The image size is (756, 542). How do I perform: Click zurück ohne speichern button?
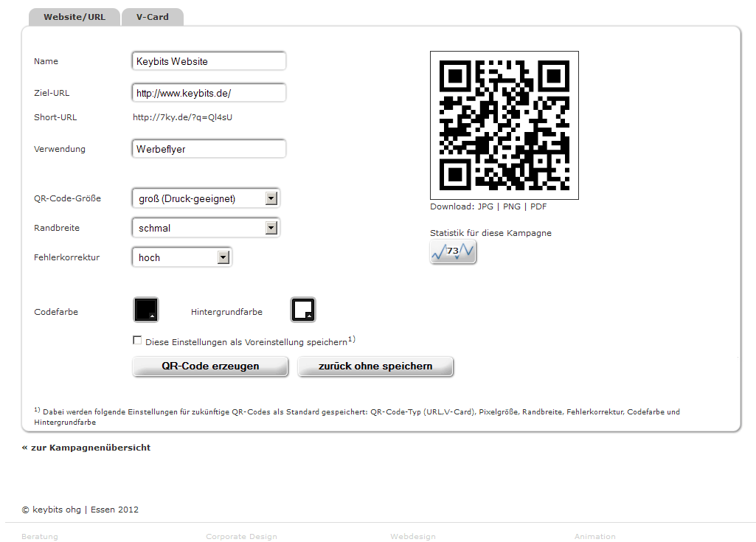(x=375, y=366)
